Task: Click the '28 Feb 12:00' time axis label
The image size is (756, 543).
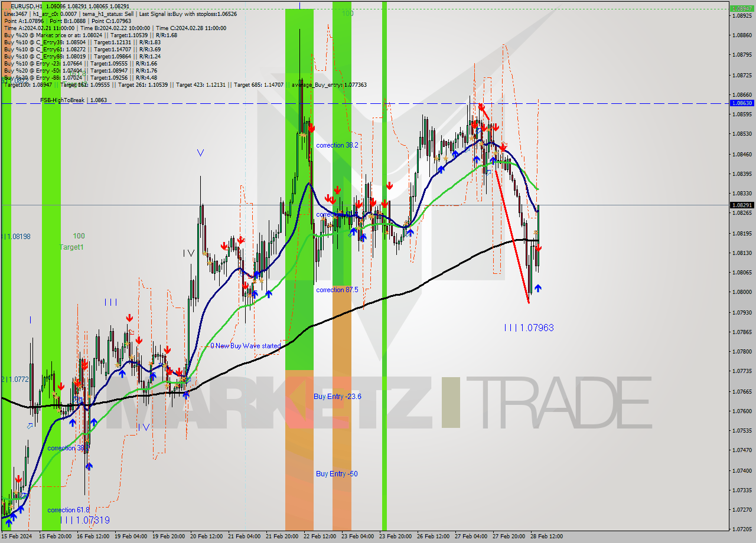Action: coord(546,537)
